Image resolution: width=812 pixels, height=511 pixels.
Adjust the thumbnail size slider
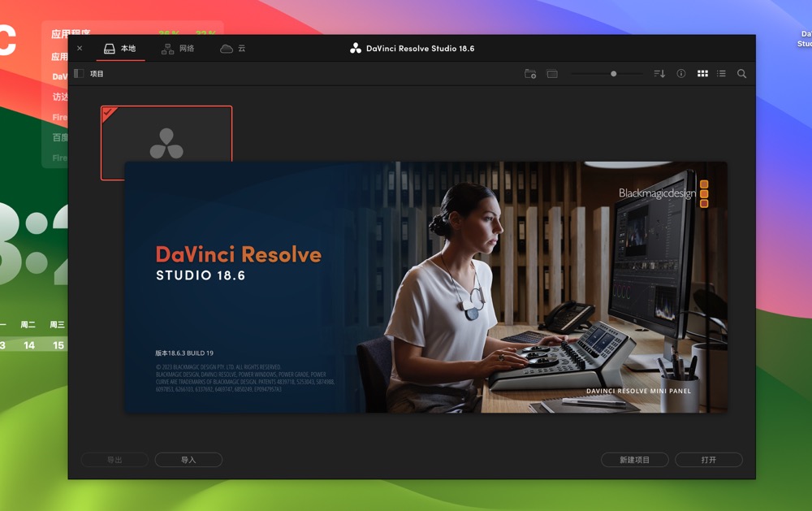pyautogui.click(x=614, y=73)
